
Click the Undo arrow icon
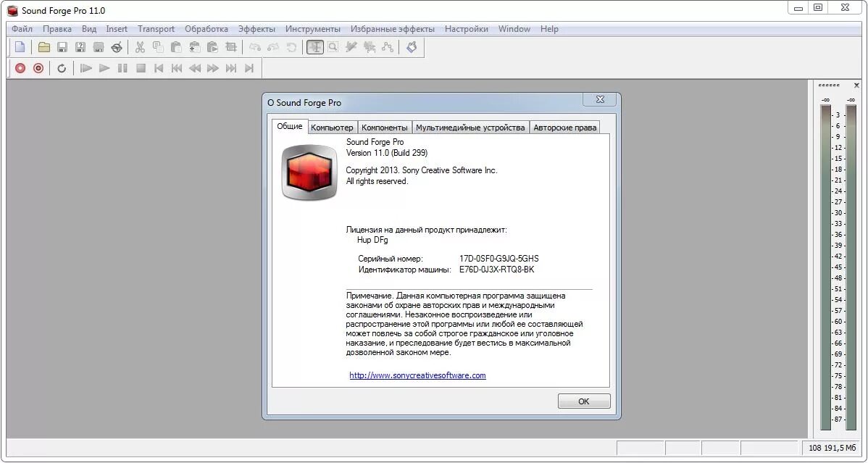tap(254, 47)
